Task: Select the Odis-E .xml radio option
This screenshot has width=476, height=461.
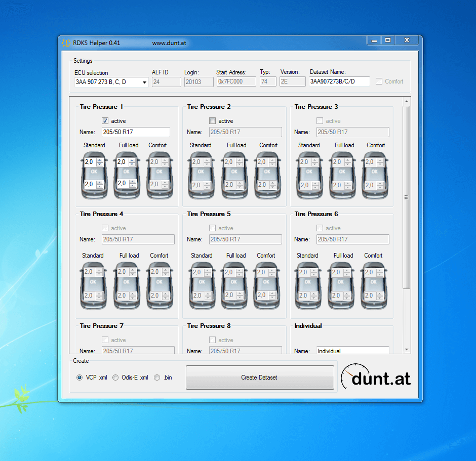Action: click(x=115, y=378)
